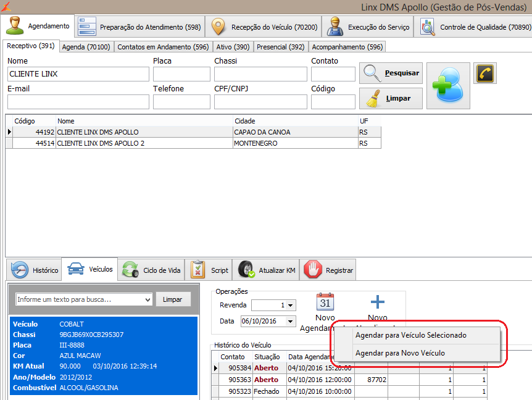Choose Agendar para Novo Veículo
This screenshot has width=532, height=400.
[417, 353]
